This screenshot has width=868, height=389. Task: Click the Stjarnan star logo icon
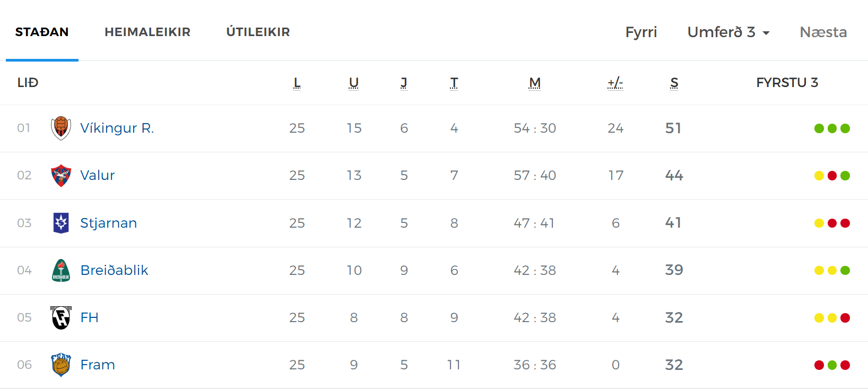[x=61, y=223]
